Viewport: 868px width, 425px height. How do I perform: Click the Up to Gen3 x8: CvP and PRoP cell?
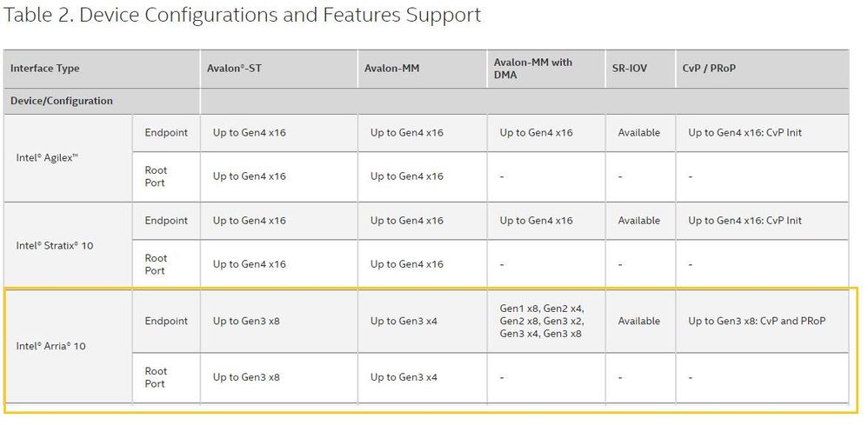click(757, 322)
